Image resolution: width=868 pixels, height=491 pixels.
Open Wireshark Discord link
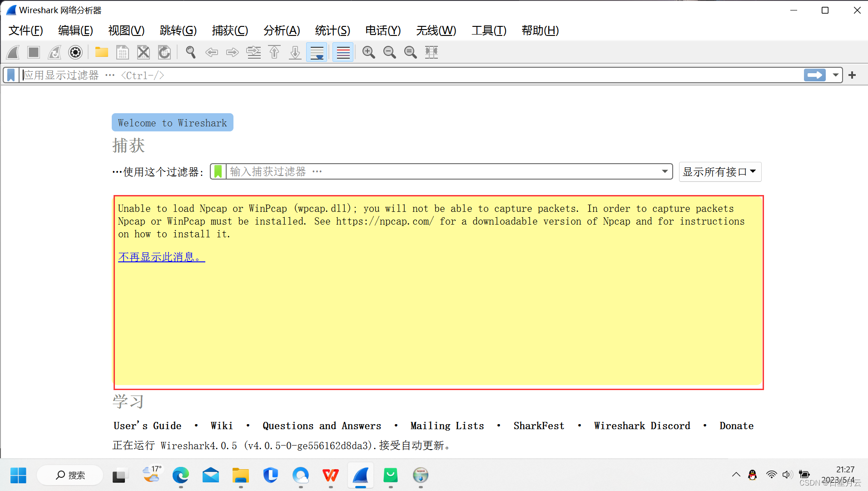coord(642,426)
